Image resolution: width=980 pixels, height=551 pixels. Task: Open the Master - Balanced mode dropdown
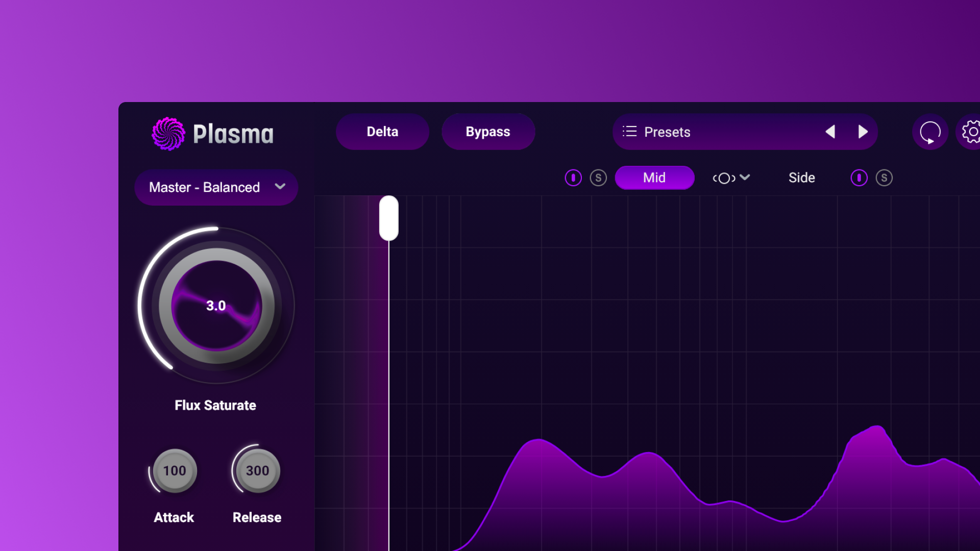[x=216, y=187]
